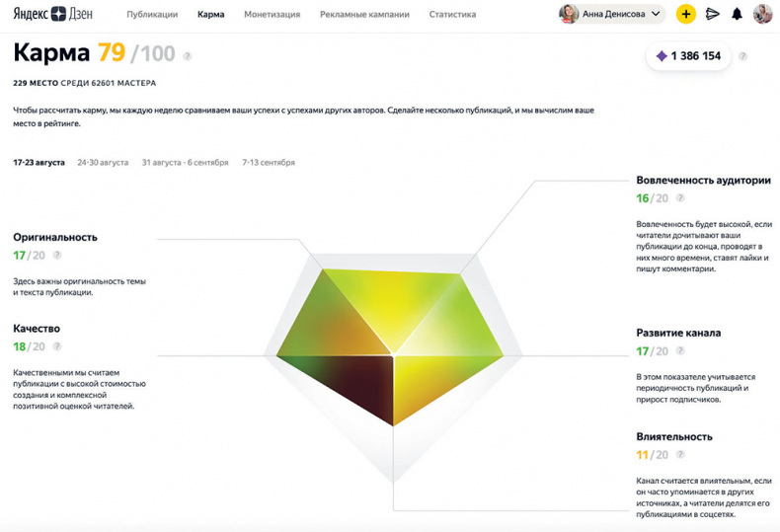Open the notifications bell
Viewport: 780px width, 532px height.
pos(737,14)
